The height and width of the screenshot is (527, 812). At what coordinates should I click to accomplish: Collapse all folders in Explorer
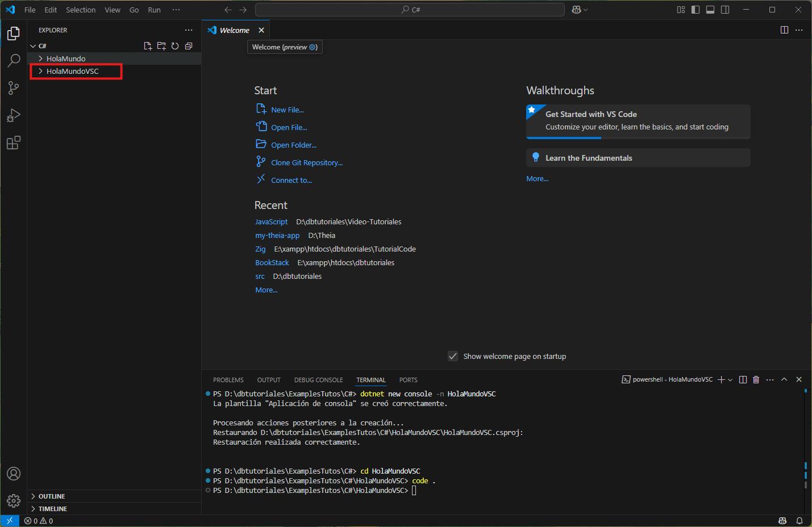point(189,46)
